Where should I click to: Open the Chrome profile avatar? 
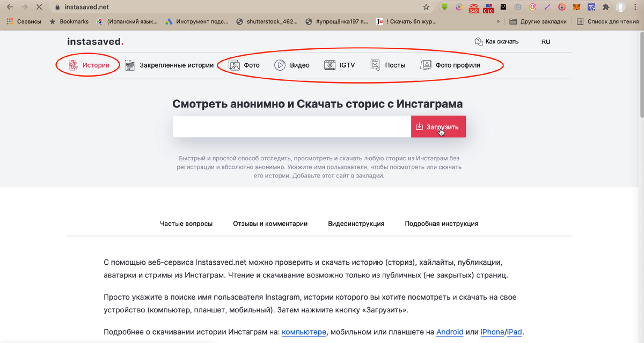tap(621, 8)
